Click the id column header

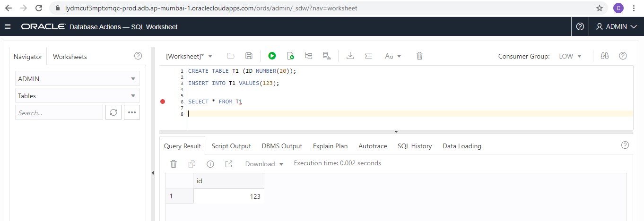pos(229,181)
